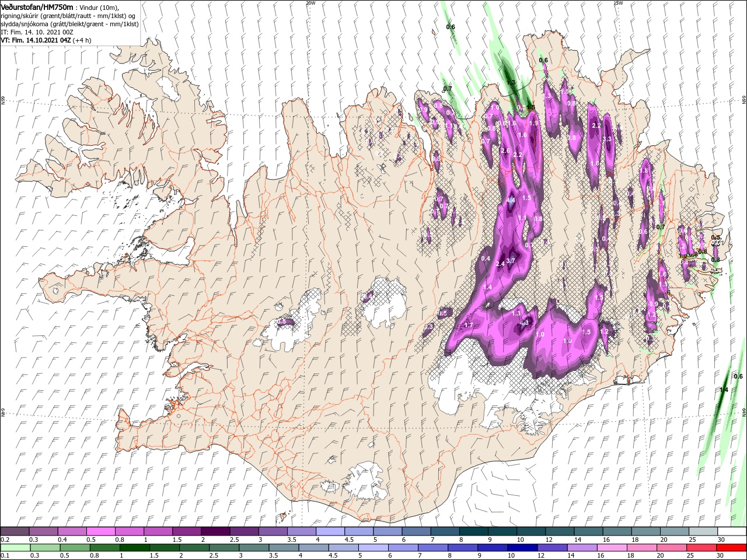
Task: Pick the dark green lower swatch starting at 1
Action: click(x=134, y=548)
